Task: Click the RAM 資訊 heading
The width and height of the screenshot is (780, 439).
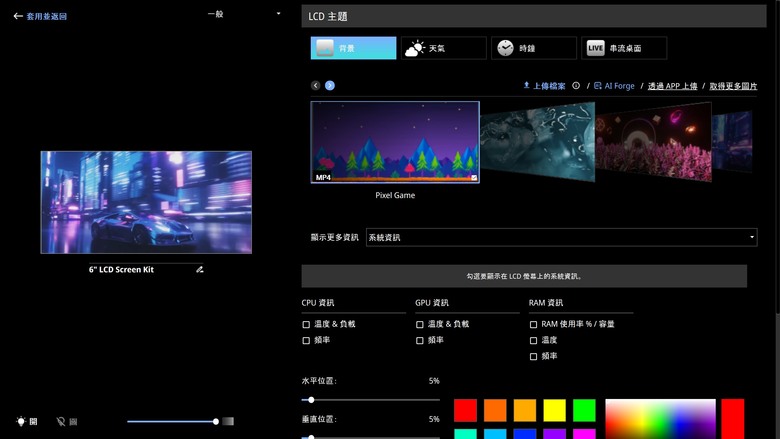Action: click(x=546, y=303)
